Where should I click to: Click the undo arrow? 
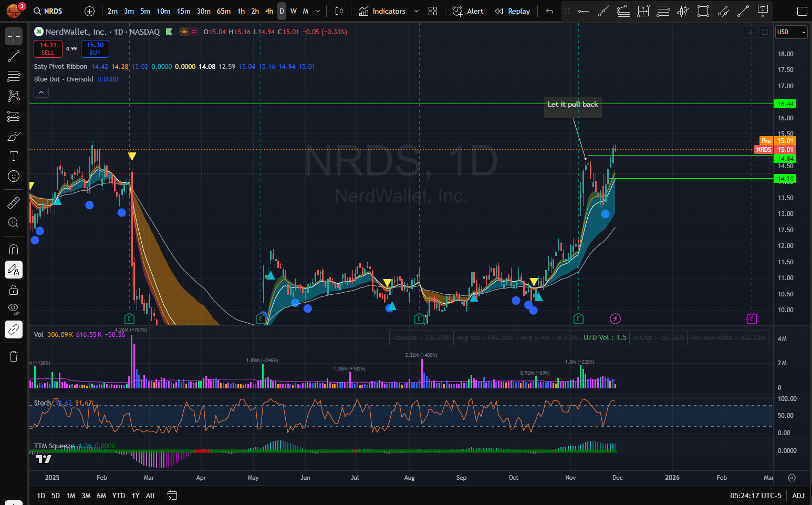click(x=549, y=11)
